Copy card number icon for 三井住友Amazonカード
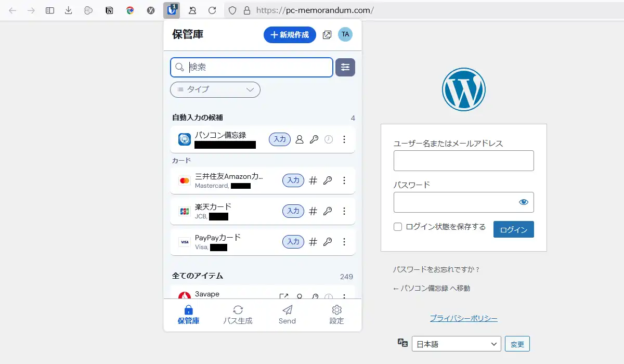Viewport: 624px width, 364px height. [x=313, y=180]
